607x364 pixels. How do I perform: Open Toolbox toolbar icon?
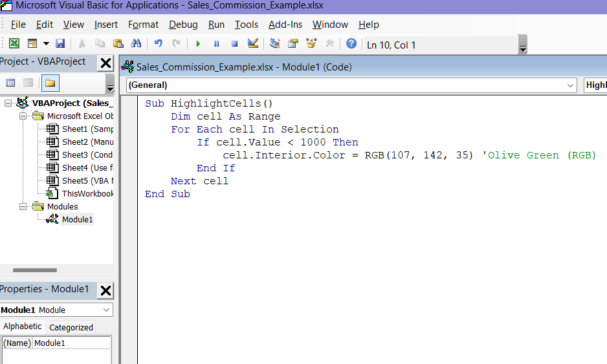[329, 43]
